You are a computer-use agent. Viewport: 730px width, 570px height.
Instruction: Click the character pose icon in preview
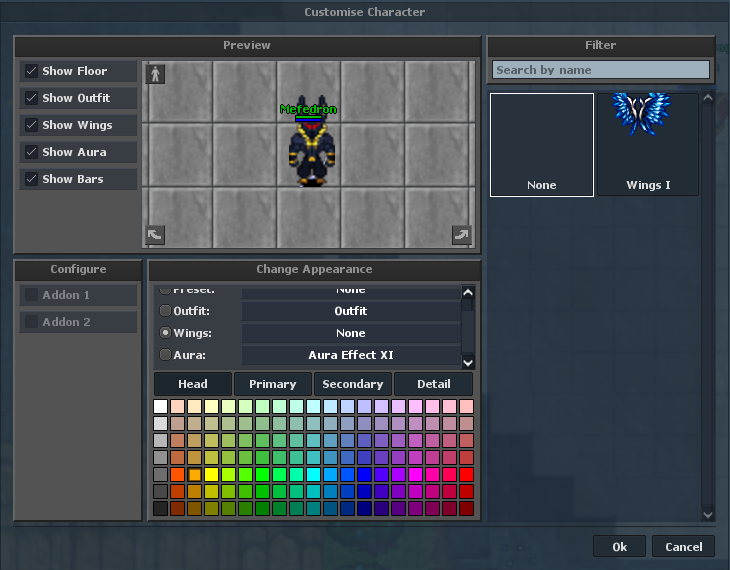(x=155, y=74)
